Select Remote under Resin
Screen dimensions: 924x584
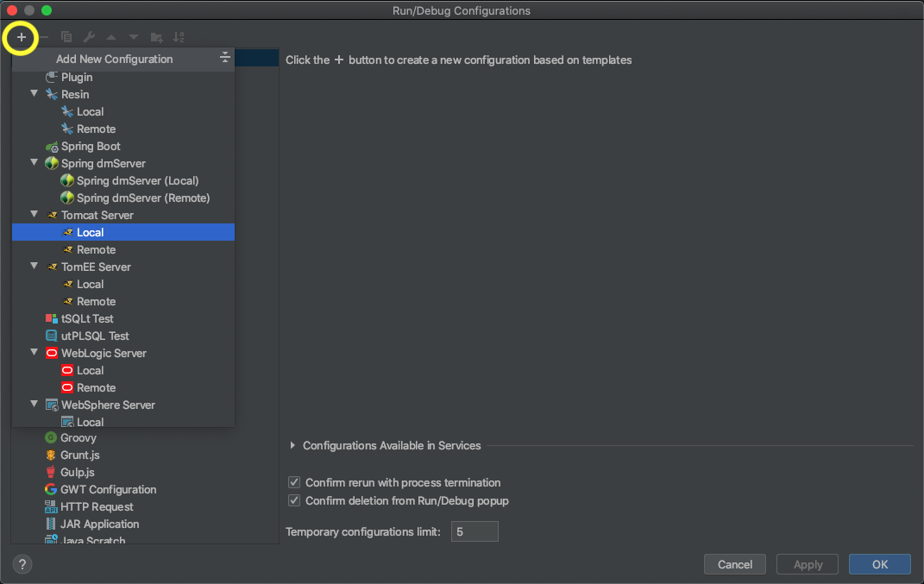tap(123, 129)
